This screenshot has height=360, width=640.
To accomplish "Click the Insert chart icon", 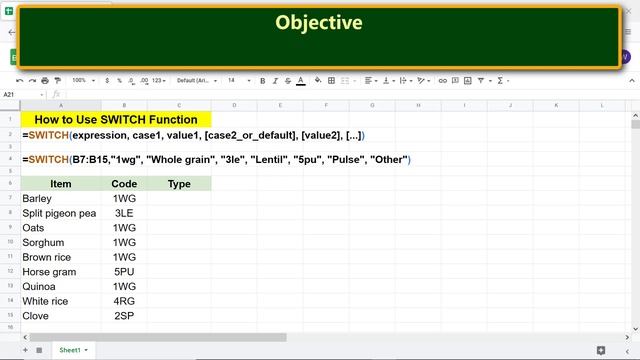I will [468, 81].
